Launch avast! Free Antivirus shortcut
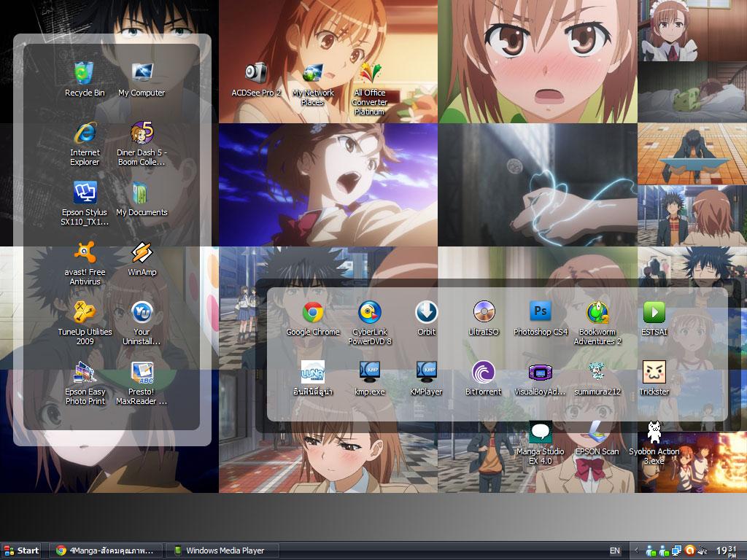 [85, 262]
